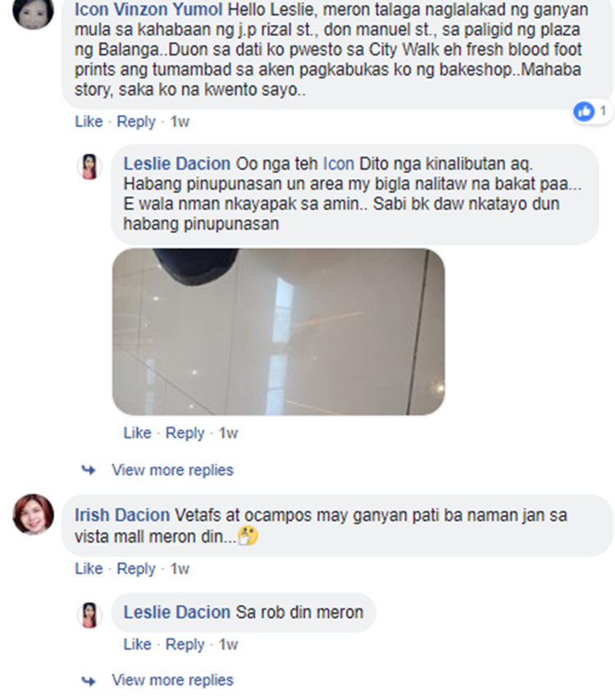This screenshot has height=700, width=615.
Task: Click the blue thumbs-up reaction icon
Action: [584, 111]
